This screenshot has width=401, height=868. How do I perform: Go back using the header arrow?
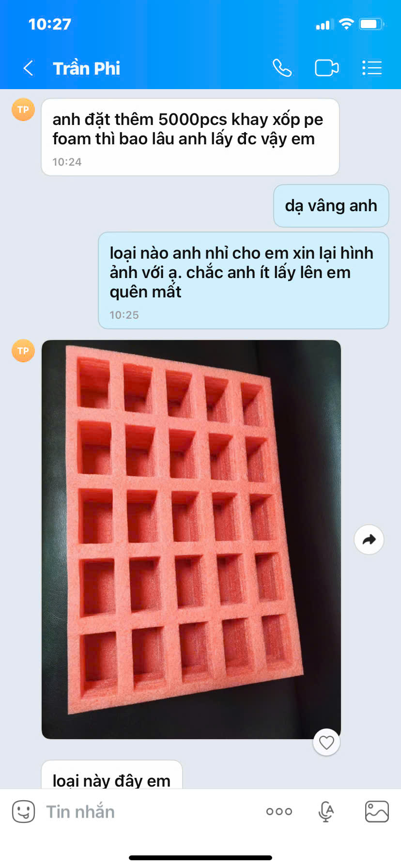29,68
